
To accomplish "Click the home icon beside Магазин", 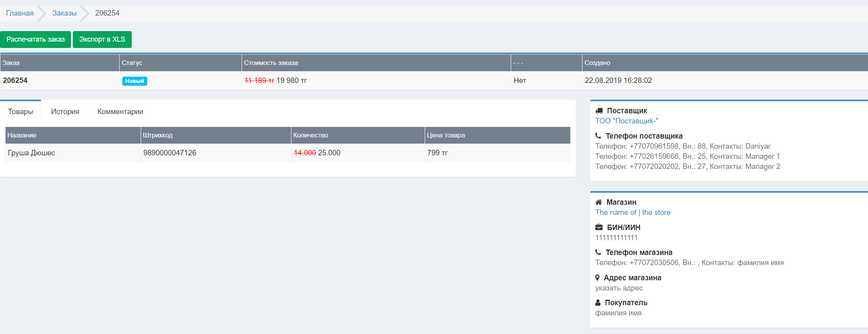I will click(599, 202).
